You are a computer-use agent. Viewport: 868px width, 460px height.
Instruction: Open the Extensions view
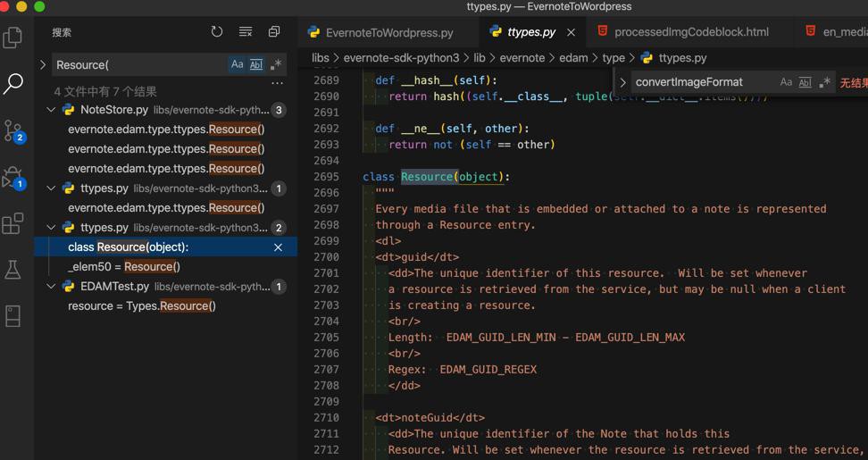coord(13,223)
